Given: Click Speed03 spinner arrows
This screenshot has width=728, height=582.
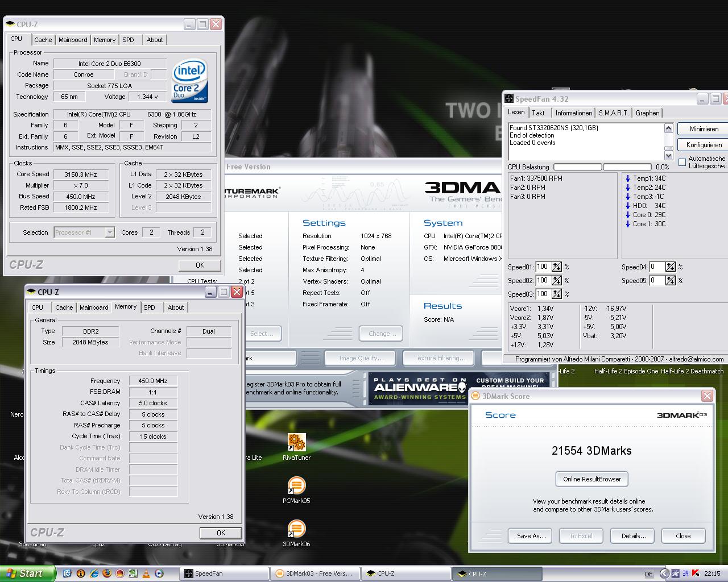Looking at the screenshot, I should point(557,294).
